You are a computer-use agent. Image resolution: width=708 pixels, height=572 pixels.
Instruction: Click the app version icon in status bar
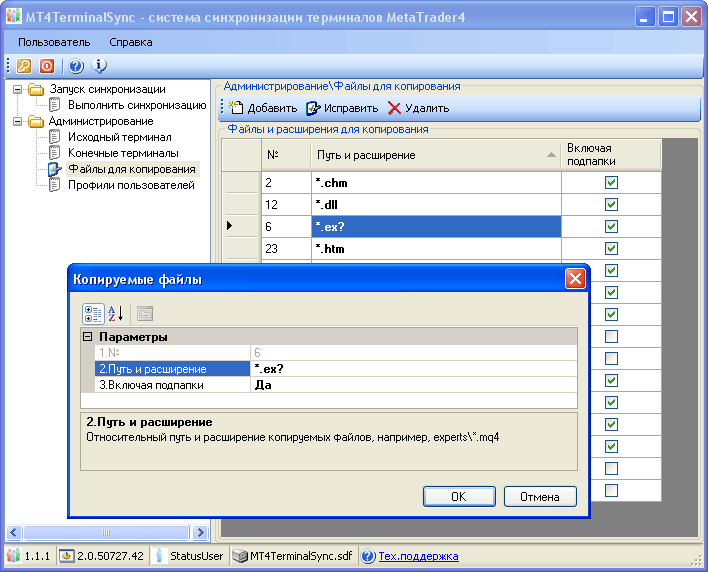(x=14, y=556)
